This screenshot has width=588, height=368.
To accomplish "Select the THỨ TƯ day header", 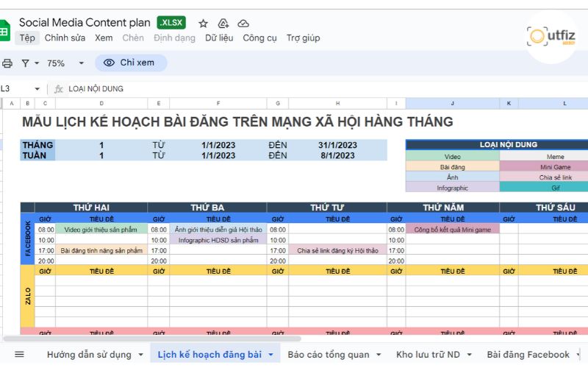I will 327,208.
